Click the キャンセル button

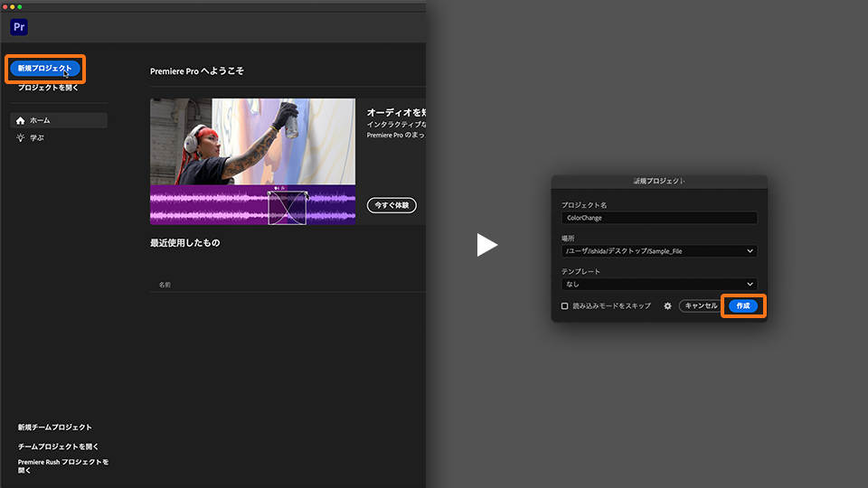(x=701, y=305)
